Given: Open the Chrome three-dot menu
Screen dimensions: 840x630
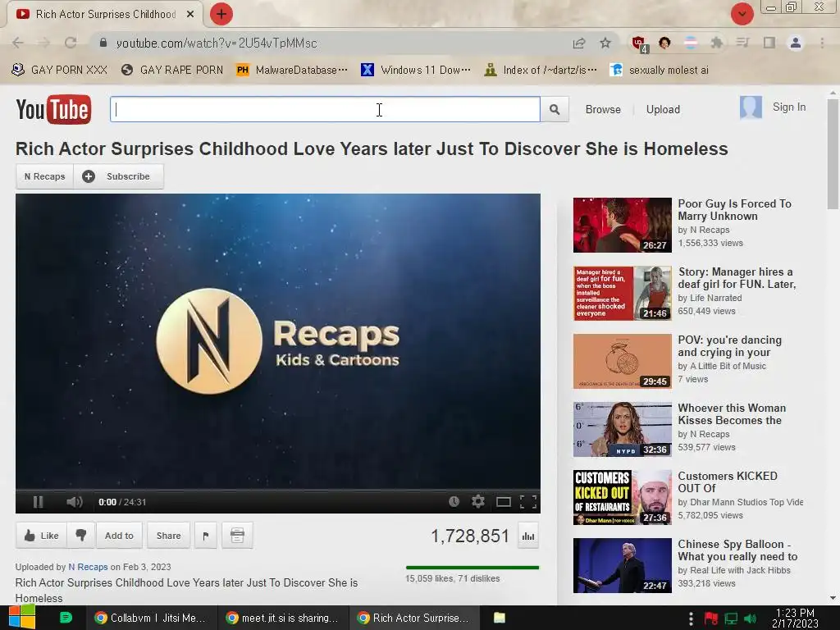Looking at the screenshot, I should point(822,43).
